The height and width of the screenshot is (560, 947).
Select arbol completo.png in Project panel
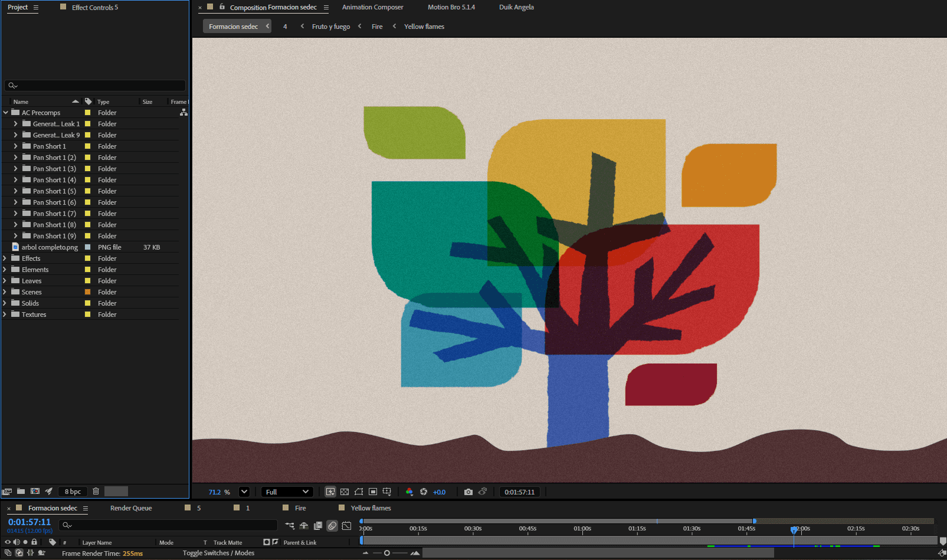50,247
